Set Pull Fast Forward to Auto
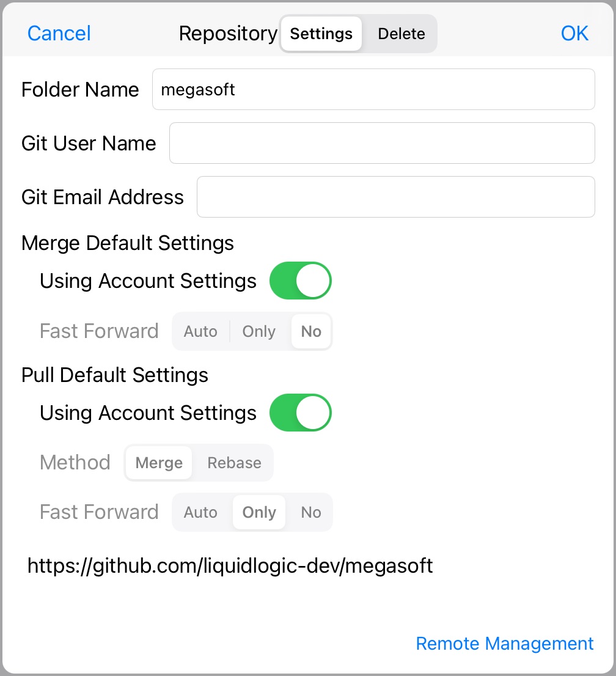 (200, 512)
